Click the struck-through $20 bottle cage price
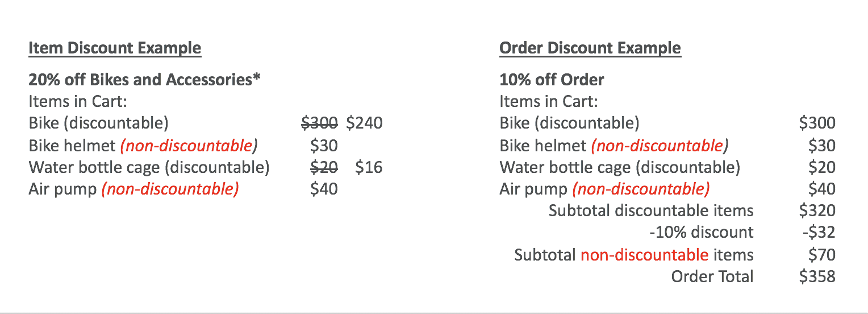Image resolution: width=868 pixels, height=314 pixels. click(x=324, y=167)
